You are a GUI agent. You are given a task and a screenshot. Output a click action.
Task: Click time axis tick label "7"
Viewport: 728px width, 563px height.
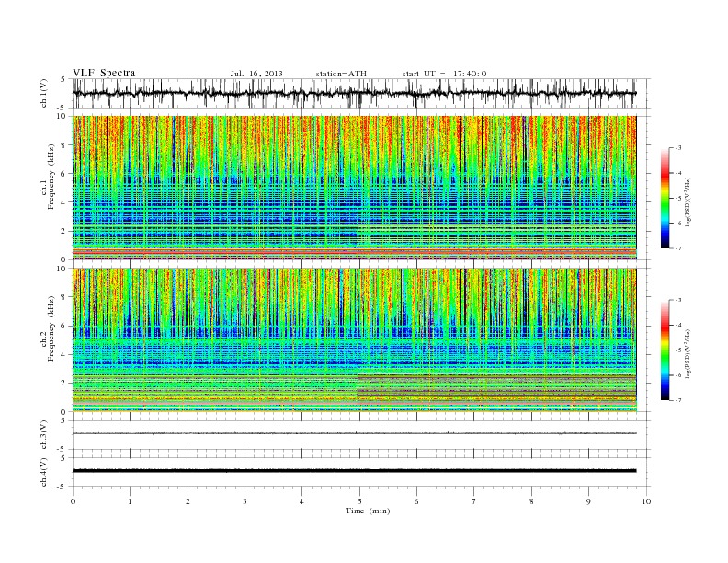pos(474,501)
